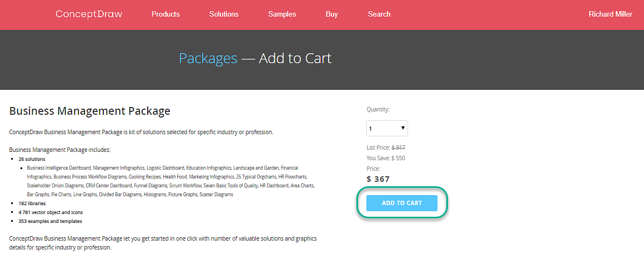Screen dimensions: 644x255
Task: Follow the blue Packages link
Action: point(208,58)
